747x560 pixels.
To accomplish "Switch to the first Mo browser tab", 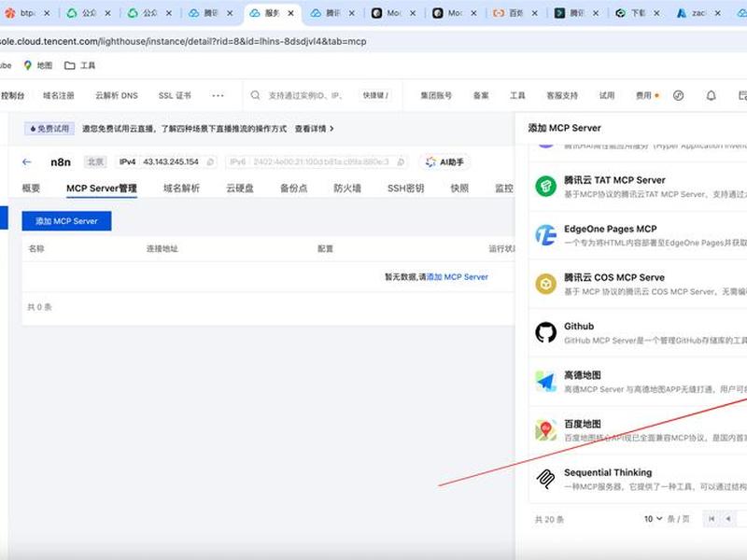I will (387, 13).
